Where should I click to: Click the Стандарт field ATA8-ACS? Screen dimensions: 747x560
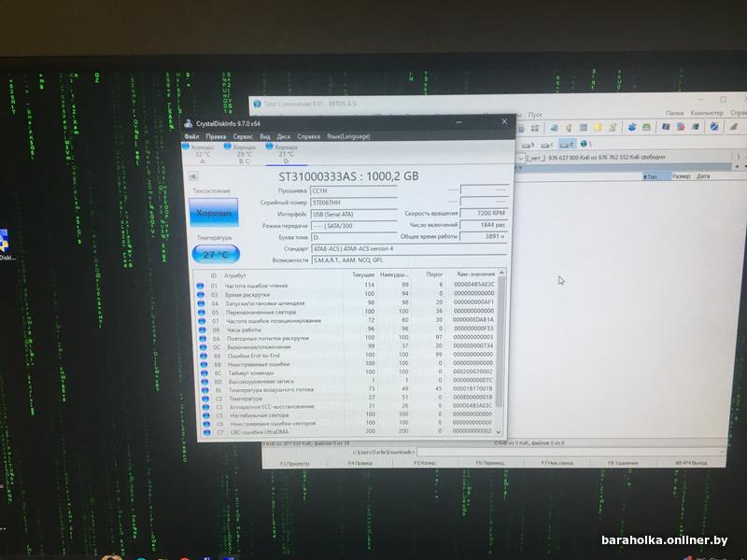point(409,248)
